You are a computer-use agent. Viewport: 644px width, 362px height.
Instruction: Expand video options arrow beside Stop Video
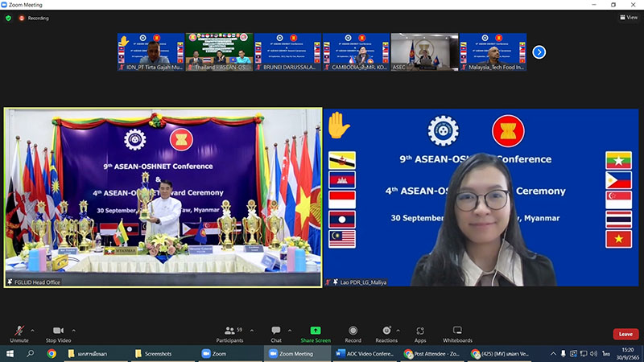[x=72, y=328]
